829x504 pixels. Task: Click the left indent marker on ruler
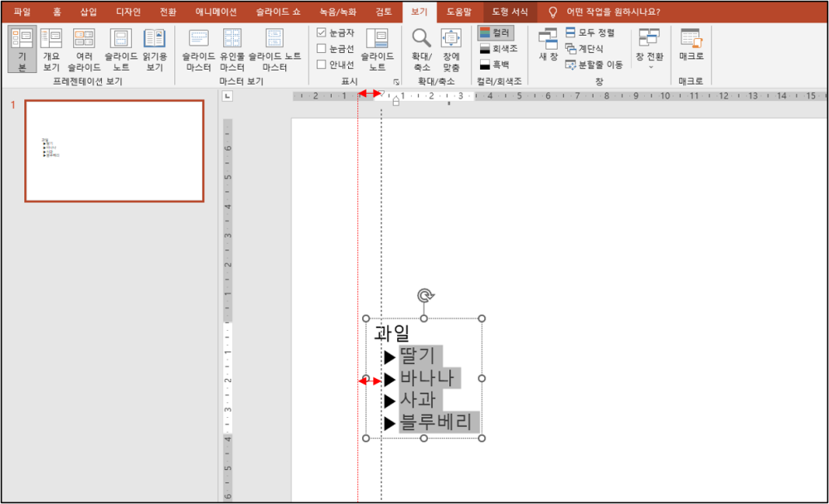pos(396,101)
